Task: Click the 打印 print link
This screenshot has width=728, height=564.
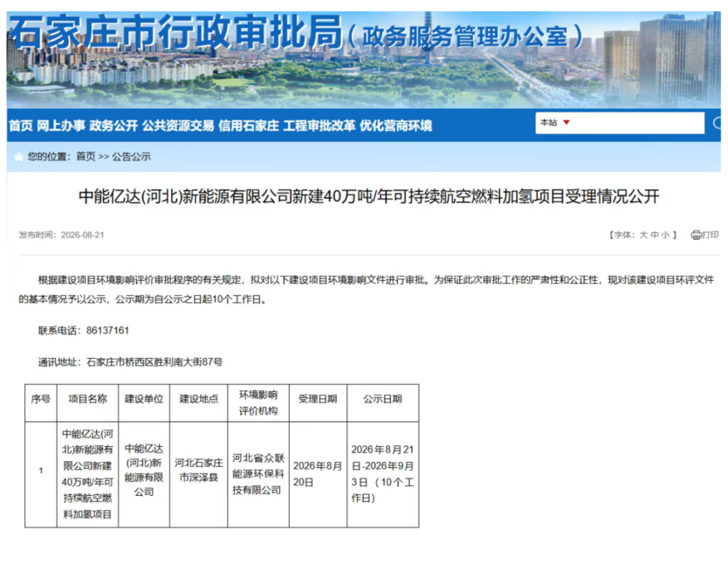Action: click(710, 235)
